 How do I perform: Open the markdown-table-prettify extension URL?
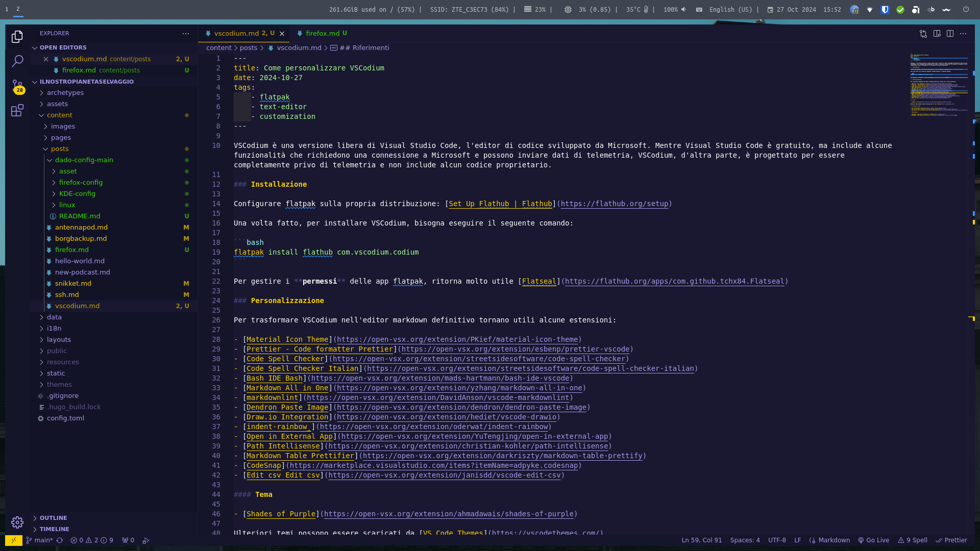[502, 456]
